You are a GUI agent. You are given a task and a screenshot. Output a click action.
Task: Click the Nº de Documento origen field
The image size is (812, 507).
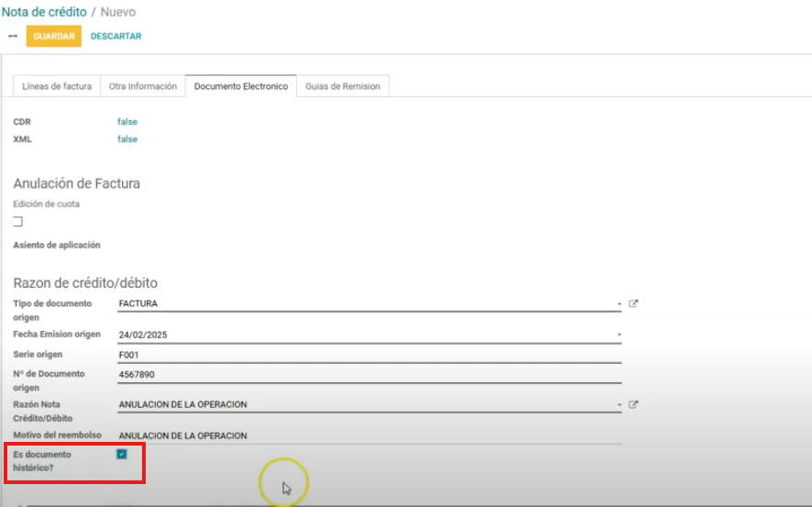(367, 374)
